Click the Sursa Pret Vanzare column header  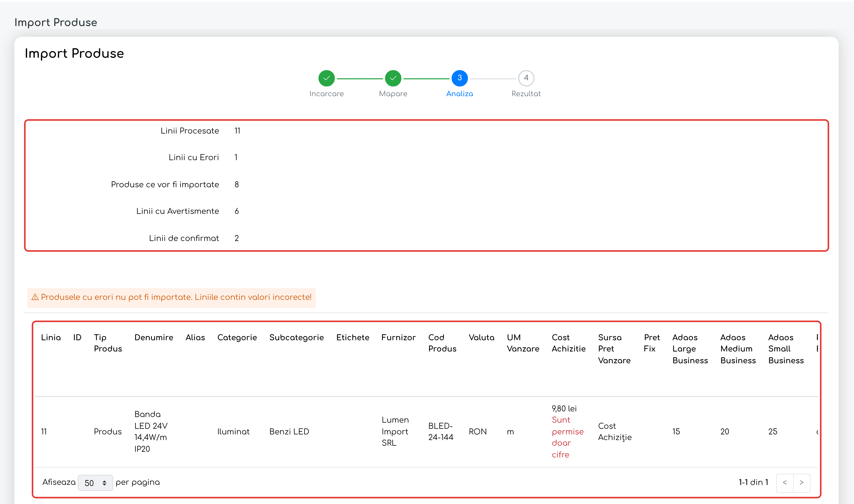(614, 349)
